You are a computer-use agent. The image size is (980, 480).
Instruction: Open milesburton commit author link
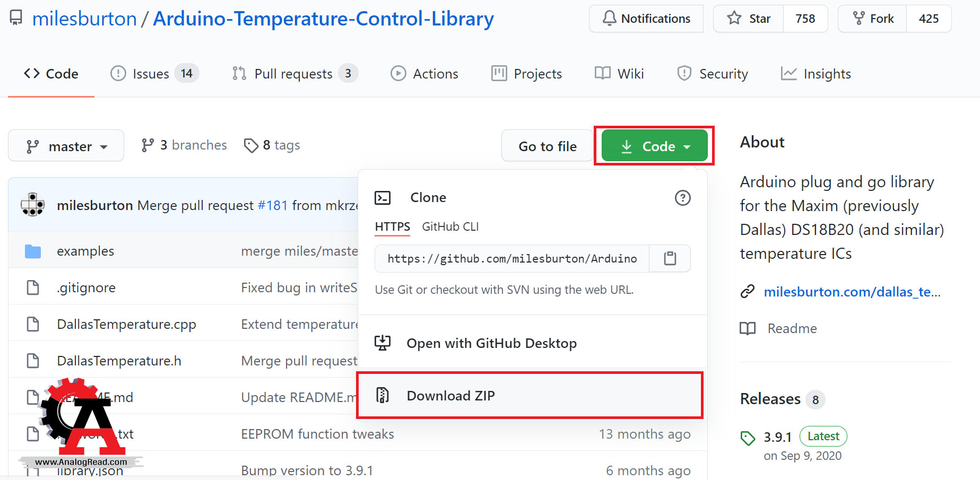click(x=95, y=205)
